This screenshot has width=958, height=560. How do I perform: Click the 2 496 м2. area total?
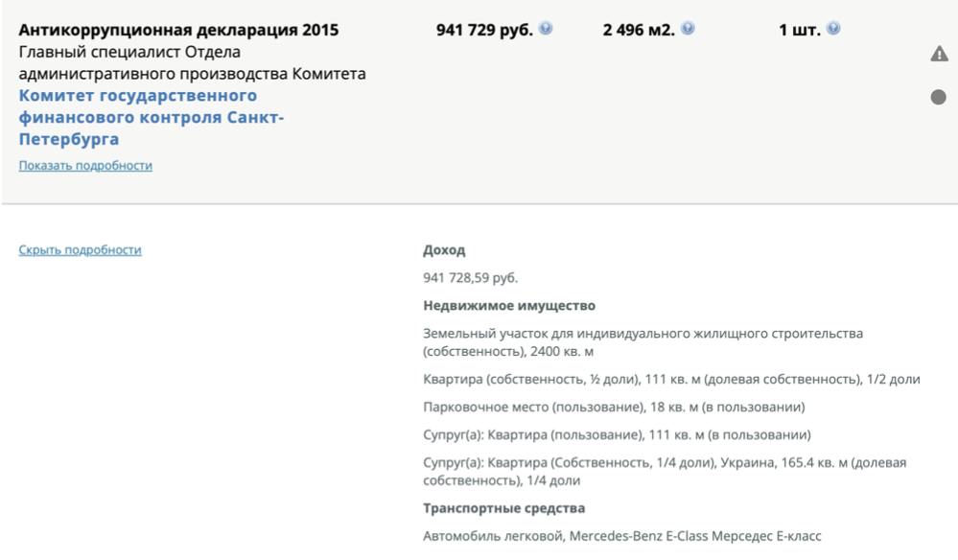639,30
